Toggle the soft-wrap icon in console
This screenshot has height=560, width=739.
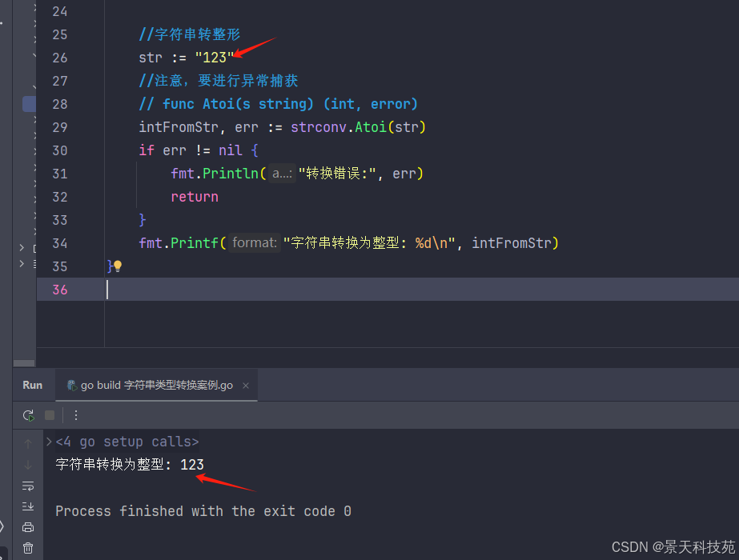28,486
